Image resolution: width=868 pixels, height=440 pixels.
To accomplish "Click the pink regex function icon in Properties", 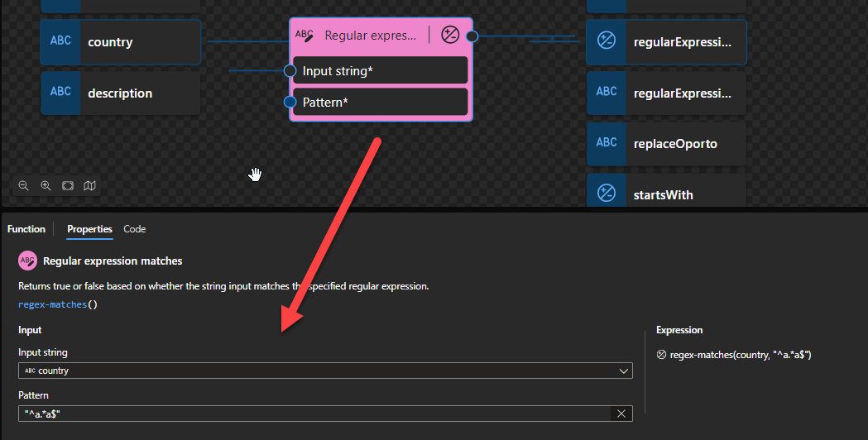I will (27, 261).
